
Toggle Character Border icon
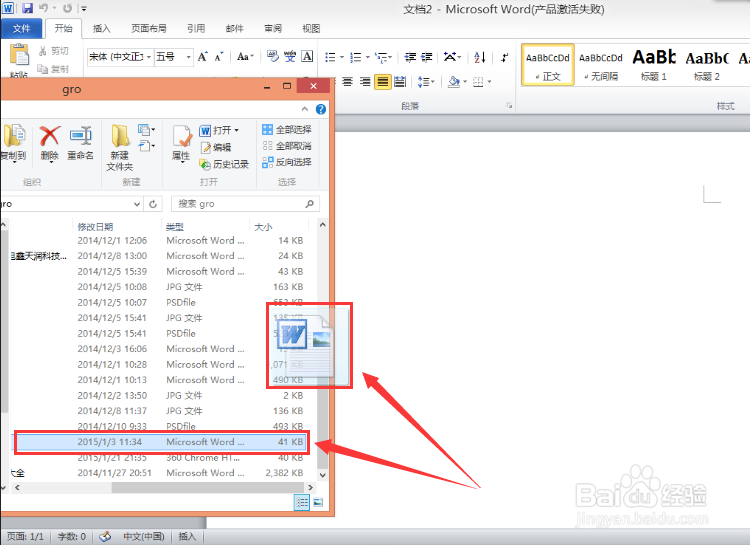click(x=307, y=56)
